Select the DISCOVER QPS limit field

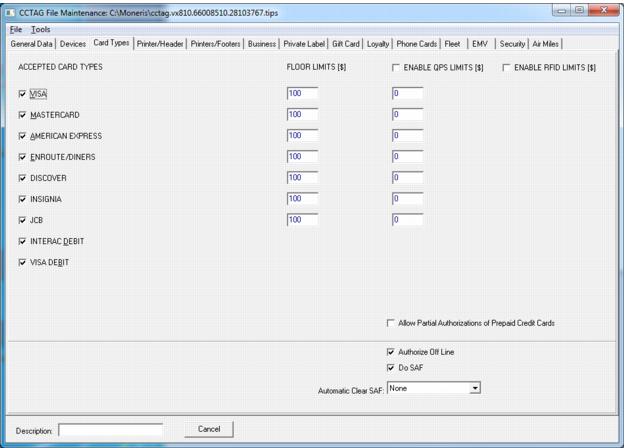pyautogui.click(x=408, y=177)
